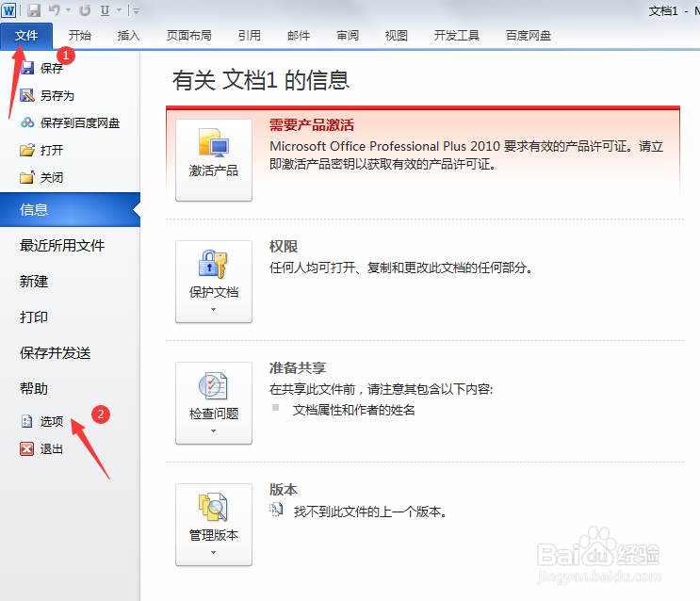Click the 文档属性和作者的姓名 list item

[353, 410]
